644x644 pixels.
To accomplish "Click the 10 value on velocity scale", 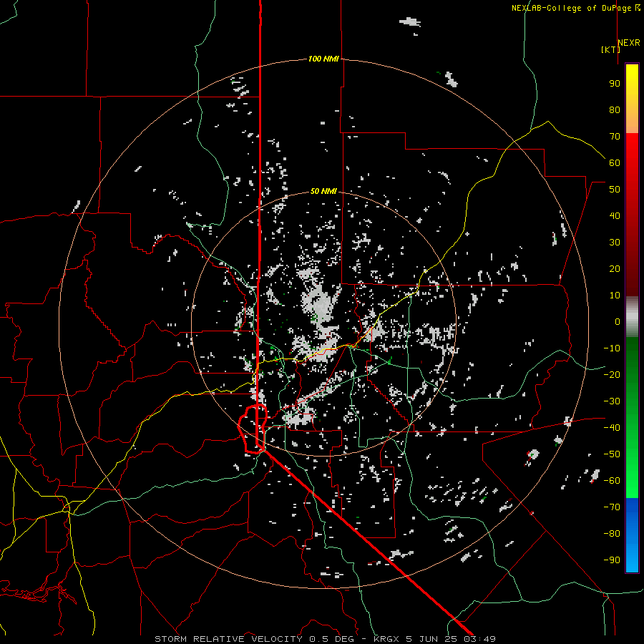I will 615,296.
